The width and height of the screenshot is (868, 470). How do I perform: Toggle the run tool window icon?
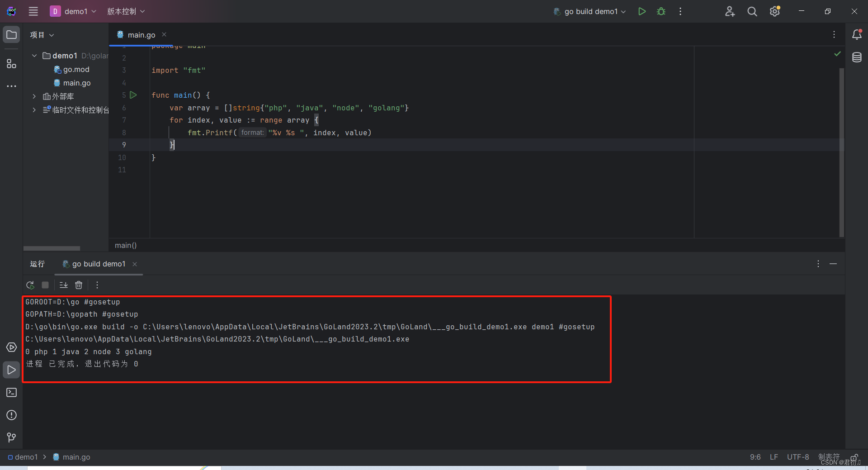[12, 370]
